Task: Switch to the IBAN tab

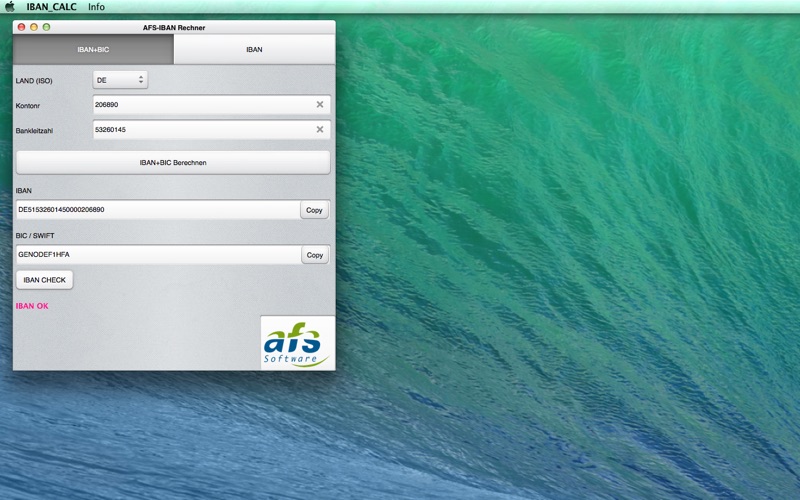Action: coord(255,49)
